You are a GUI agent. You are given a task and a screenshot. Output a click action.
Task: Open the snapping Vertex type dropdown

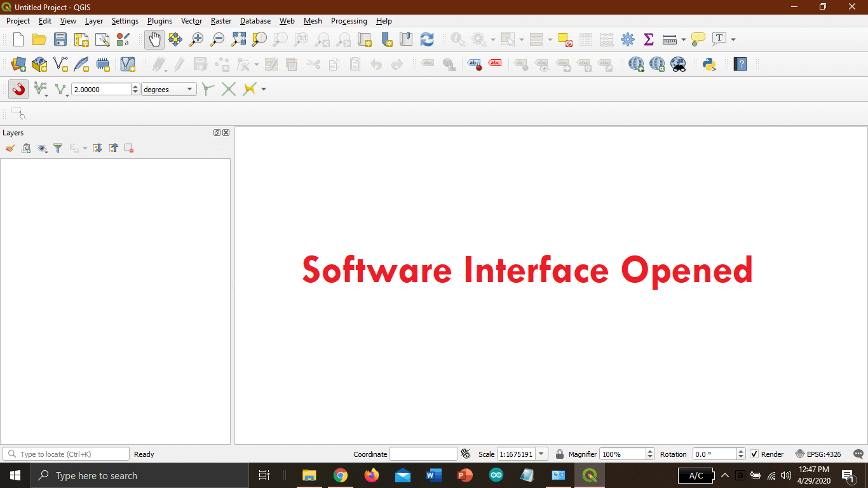[x=61, y=89]
